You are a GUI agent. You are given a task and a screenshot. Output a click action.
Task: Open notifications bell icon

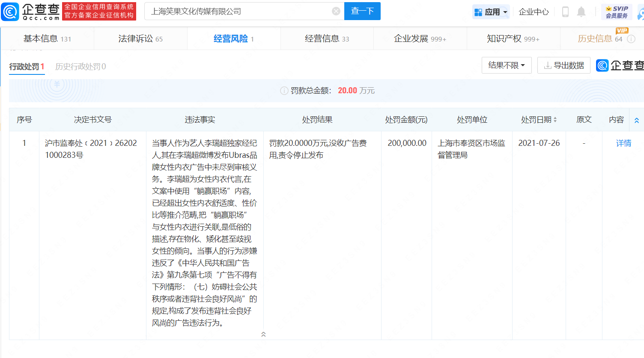[x=581, y=12]
